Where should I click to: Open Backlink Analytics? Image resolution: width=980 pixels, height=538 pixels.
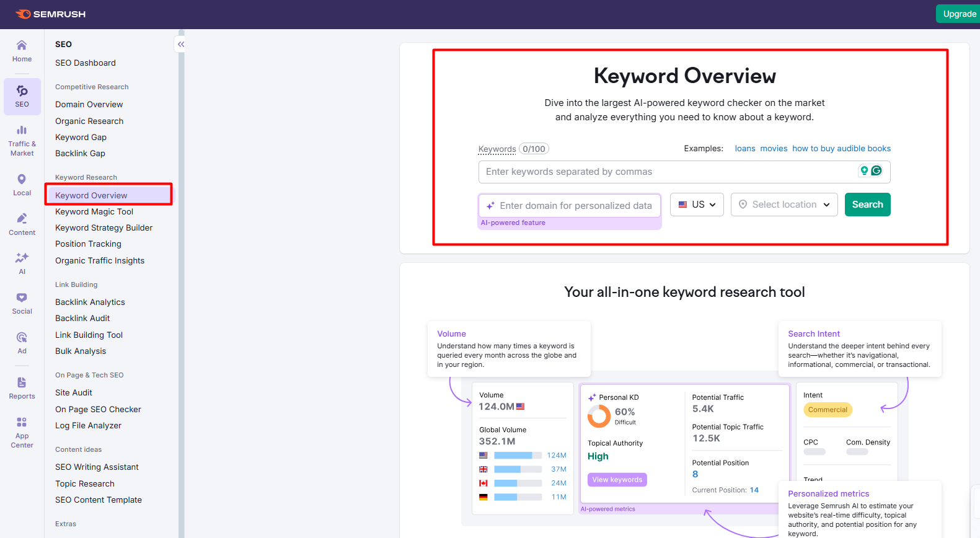(90, 302)
